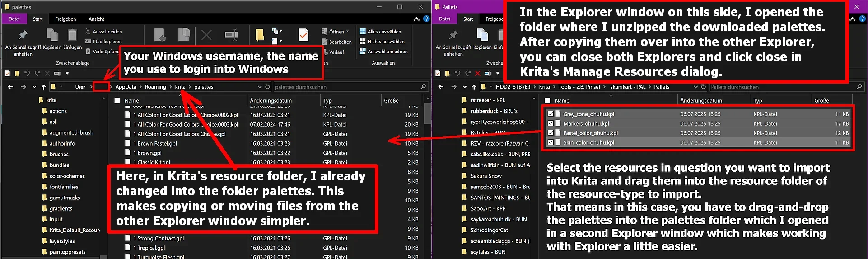Toggle select-all checkbox in palettes Name header
Screen dimensions: 868x259
click(117, 100)
